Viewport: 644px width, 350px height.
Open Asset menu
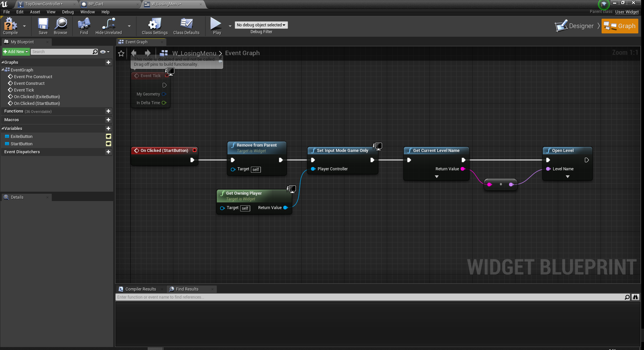point(35,12)
